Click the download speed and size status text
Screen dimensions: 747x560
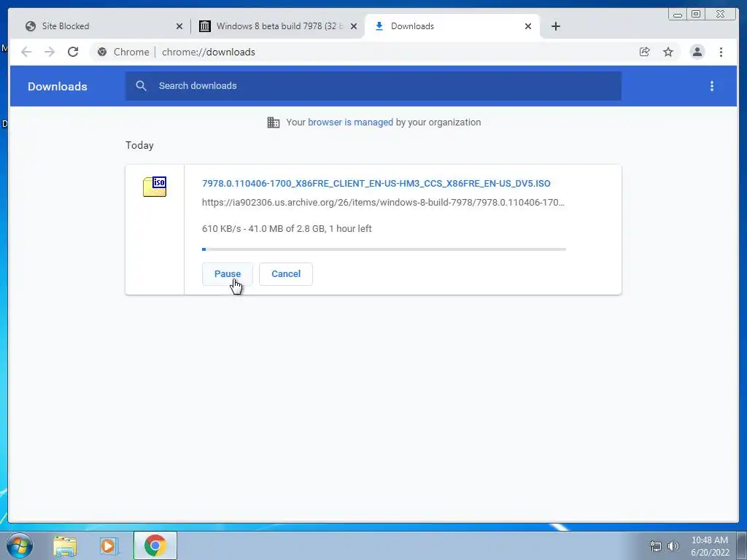pos(287,228)
